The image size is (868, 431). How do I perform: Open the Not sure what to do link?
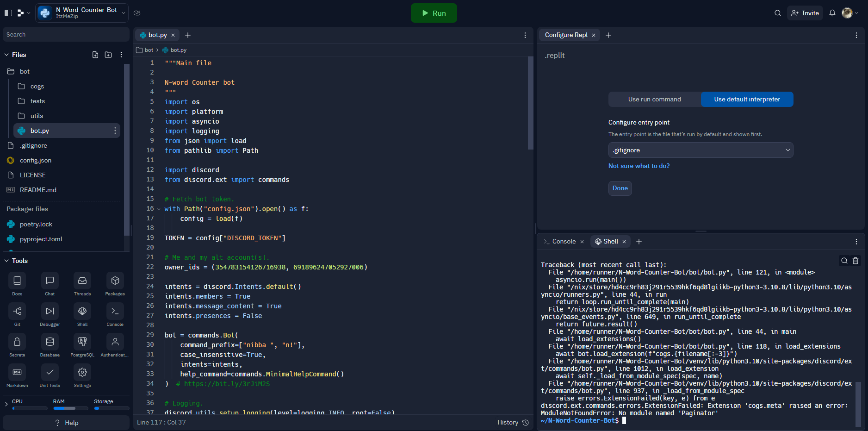pyautogui.click(x=639, y=166)
